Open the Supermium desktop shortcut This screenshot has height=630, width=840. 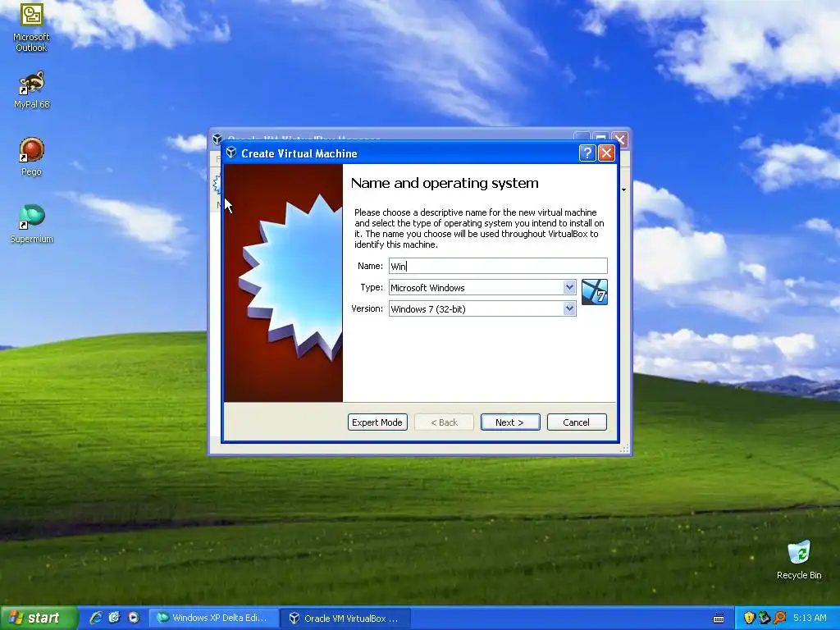tap(31, 224)
